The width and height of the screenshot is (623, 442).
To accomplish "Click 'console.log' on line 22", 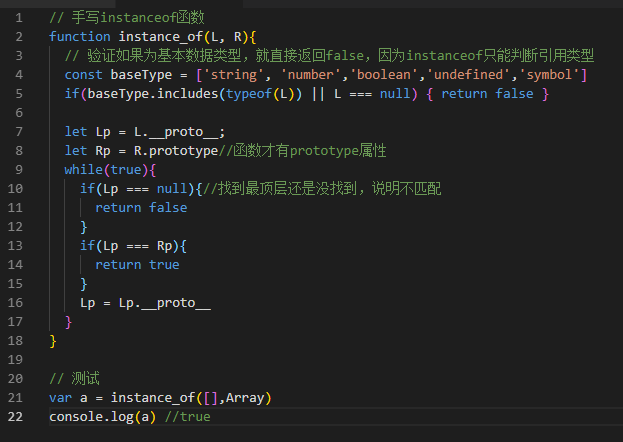I will [x=91, y=417].
